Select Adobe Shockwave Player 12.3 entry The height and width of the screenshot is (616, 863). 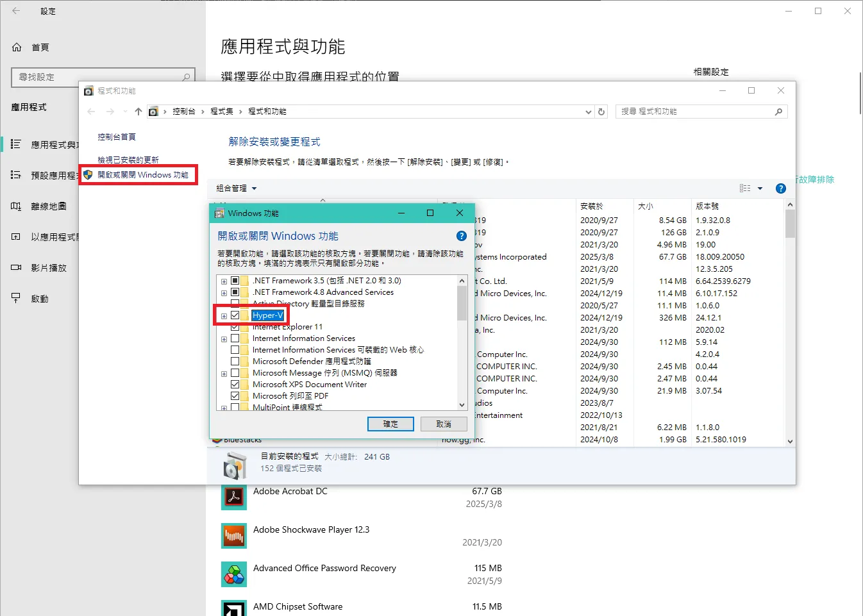(x=311, y=529)
